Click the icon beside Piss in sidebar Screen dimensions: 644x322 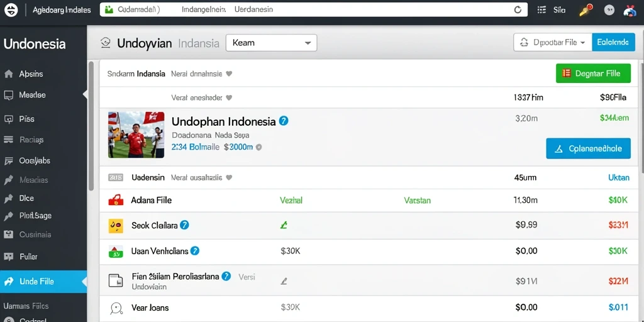(8, 119)
